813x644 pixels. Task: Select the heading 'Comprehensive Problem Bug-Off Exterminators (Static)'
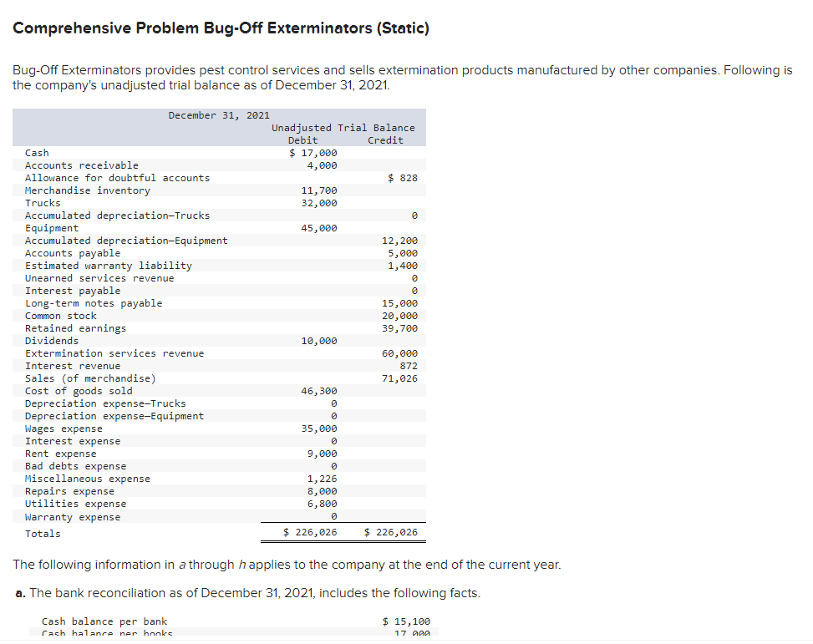click(x=221, y=28)
